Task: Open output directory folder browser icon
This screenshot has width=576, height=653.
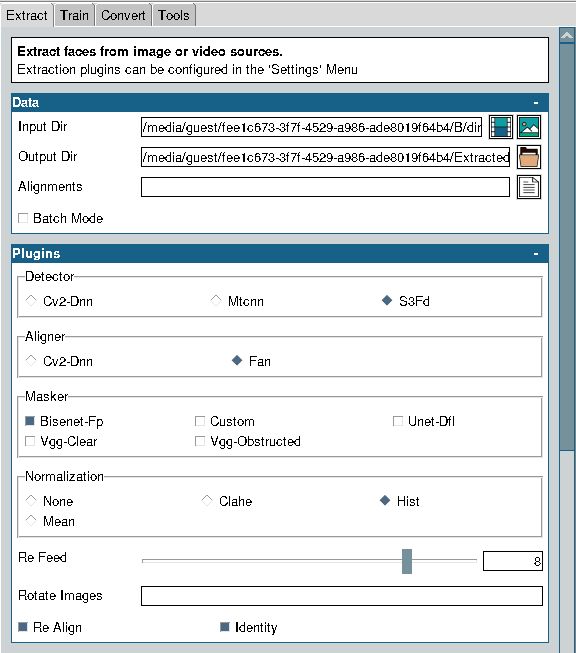Action: (x=529, y=157)
